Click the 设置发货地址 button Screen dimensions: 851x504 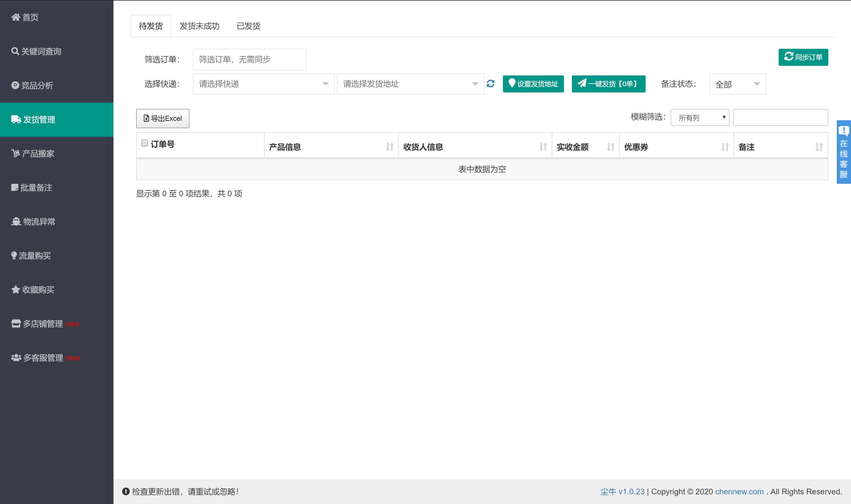point(533,84)
